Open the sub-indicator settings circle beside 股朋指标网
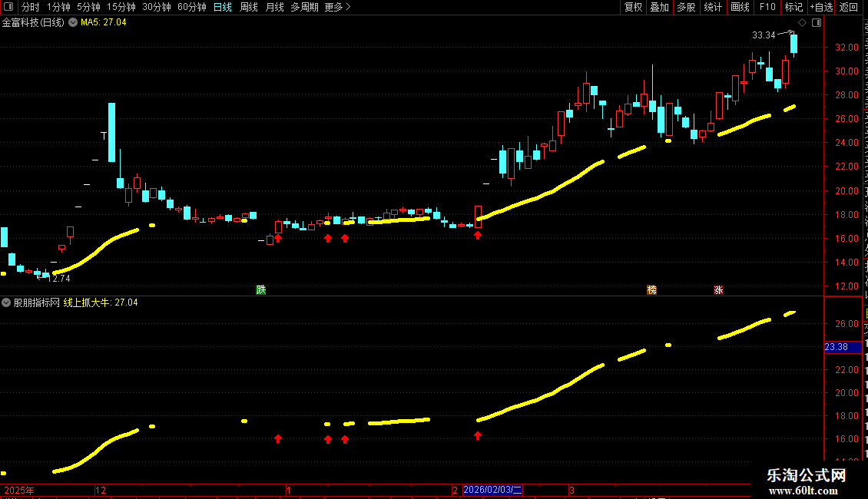This screenshot has height=499, width=868. [6, 302]
